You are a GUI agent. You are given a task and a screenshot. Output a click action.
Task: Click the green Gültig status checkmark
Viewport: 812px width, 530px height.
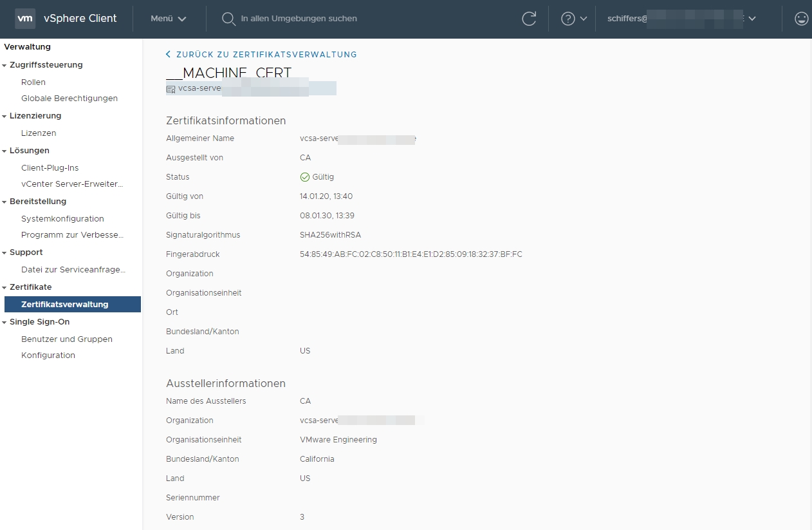pos(305,177)
